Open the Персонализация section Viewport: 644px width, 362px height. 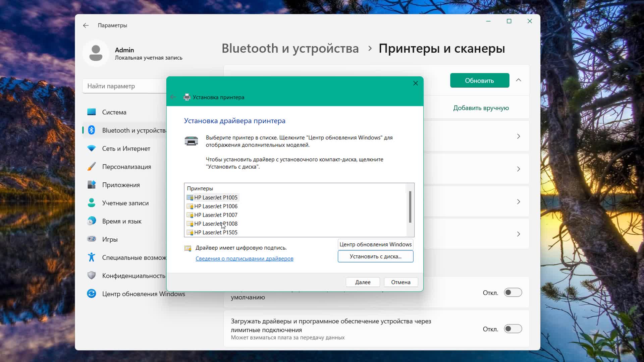point(126,166)
